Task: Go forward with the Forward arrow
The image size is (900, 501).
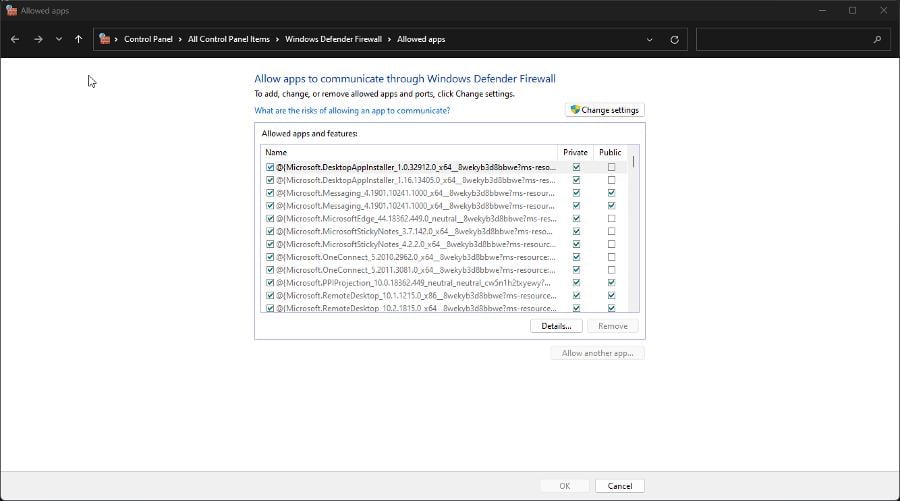Action: (x=38, y=40)
